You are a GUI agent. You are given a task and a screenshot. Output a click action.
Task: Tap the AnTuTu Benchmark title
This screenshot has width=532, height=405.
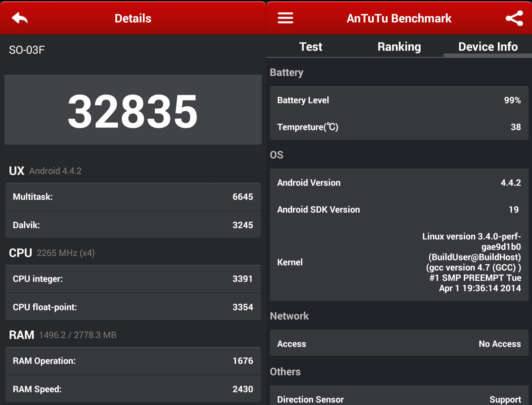point(399,18)
